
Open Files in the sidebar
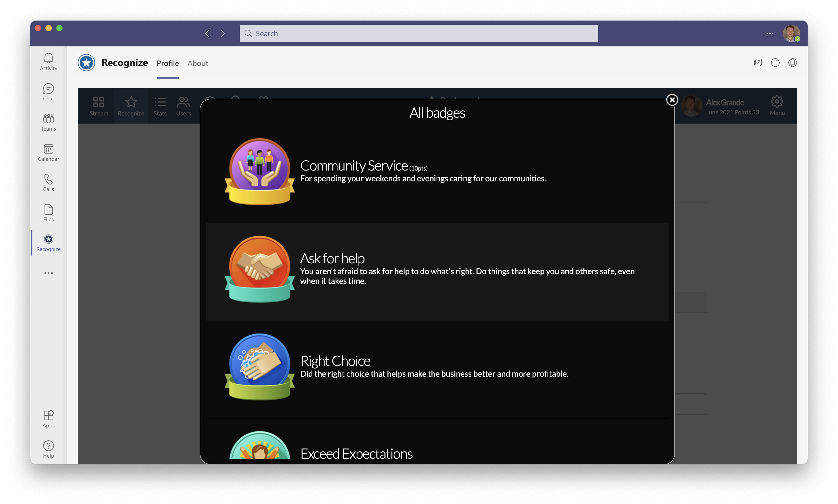click(x=48, y=213)
